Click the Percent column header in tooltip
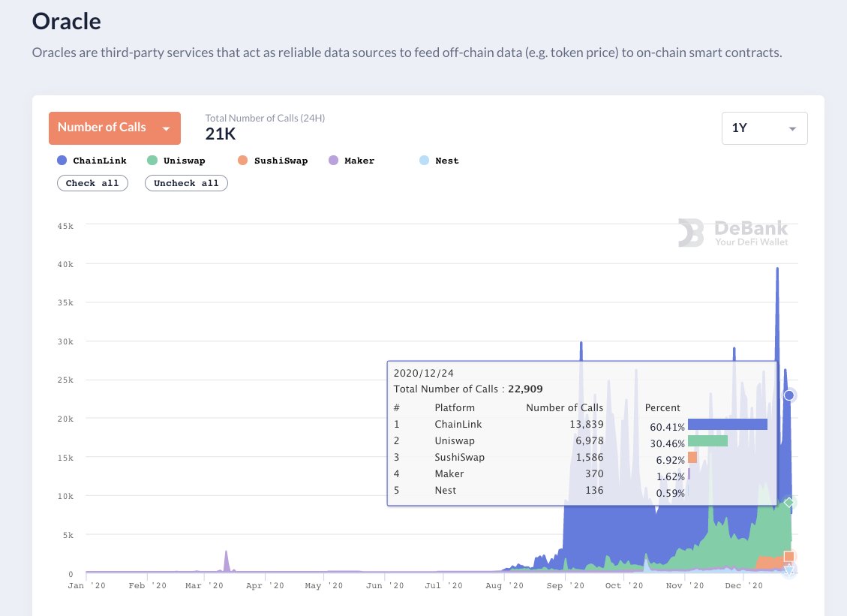This screenshot has height=616, width=847. click(x=662, y=407)
